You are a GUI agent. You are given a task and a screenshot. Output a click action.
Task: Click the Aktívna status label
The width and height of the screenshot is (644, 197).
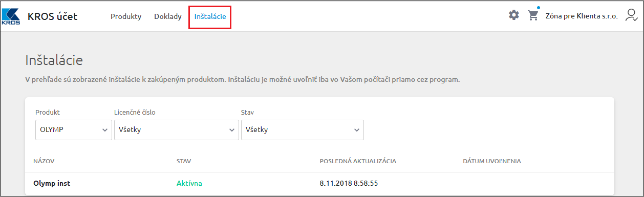click(x=189, y=183)
